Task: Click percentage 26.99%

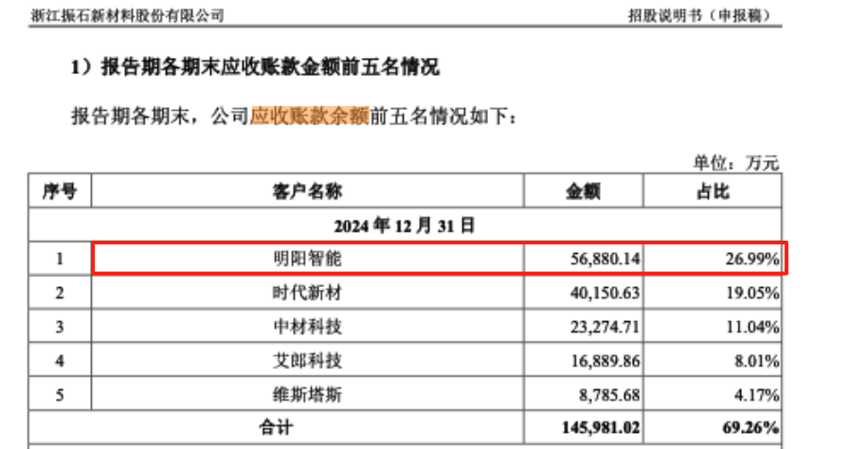Action: [752, 259]
